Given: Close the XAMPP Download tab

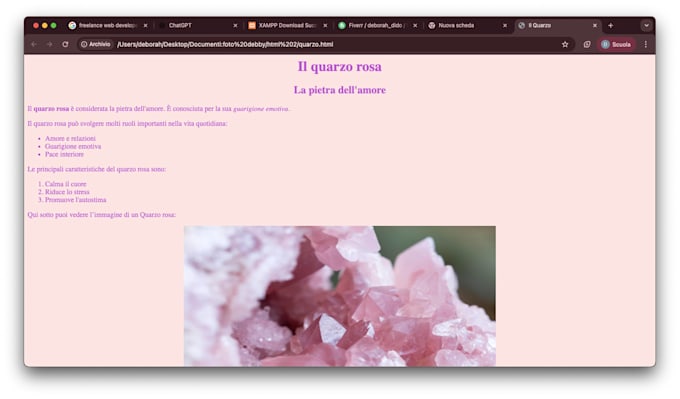Looking at the screenshot, I should coord(325,26).
